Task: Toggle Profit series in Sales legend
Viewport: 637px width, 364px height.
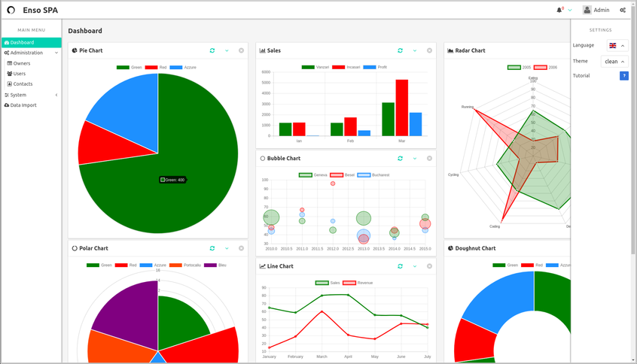Action: pyautogui.click(x=375, y=68)
